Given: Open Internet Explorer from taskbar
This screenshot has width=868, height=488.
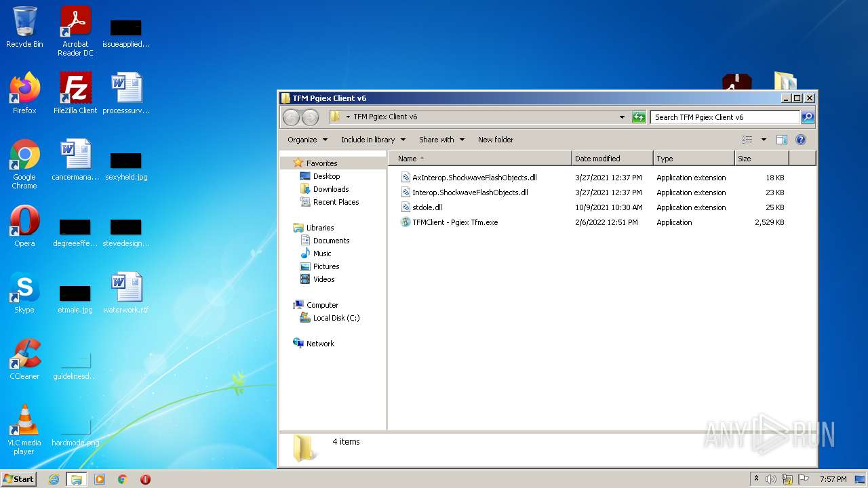Looking at the screenshot, I should tap(54, 479).
